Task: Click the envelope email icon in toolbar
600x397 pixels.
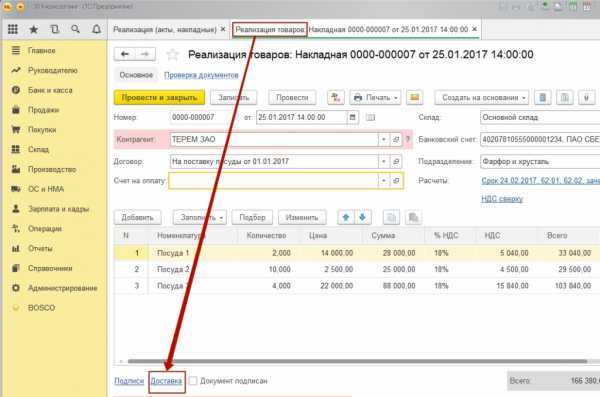Action: click(x=414, y=98)
